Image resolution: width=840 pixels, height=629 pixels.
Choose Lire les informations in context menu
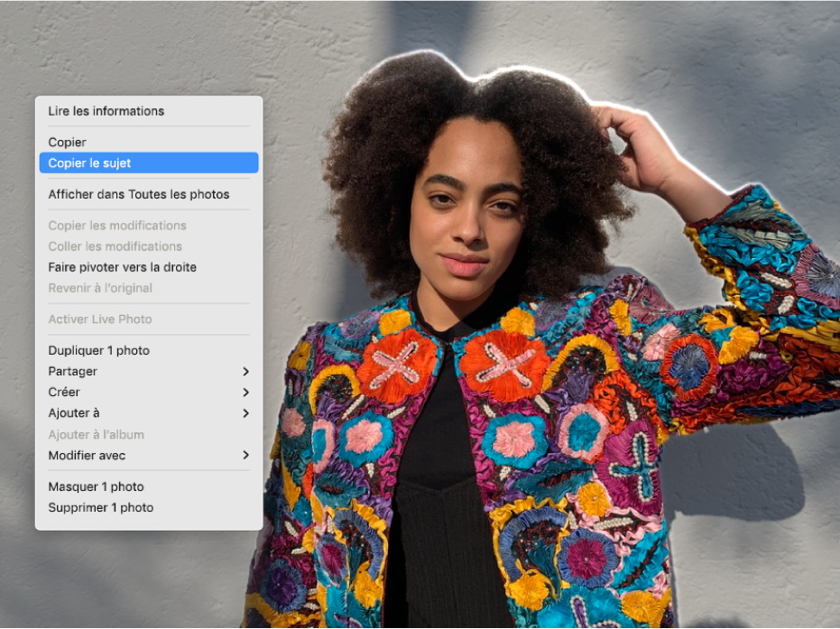pos(106,111)
